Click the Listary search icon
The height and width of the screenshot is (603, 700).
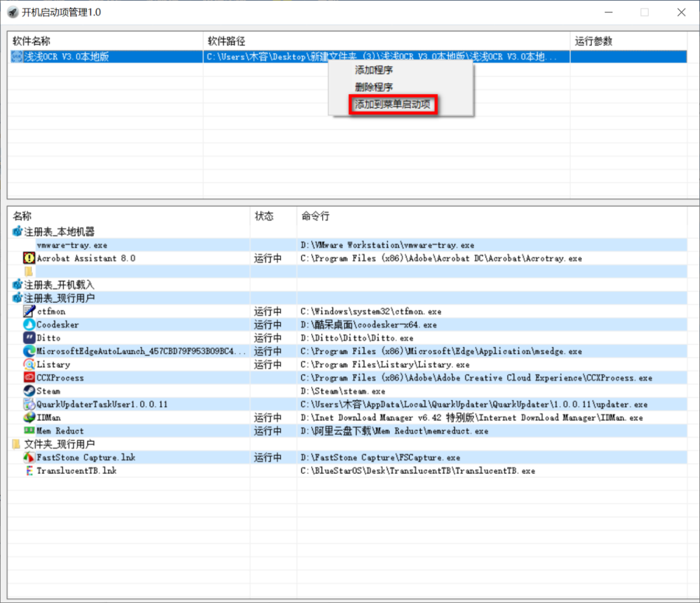point(29,364)
